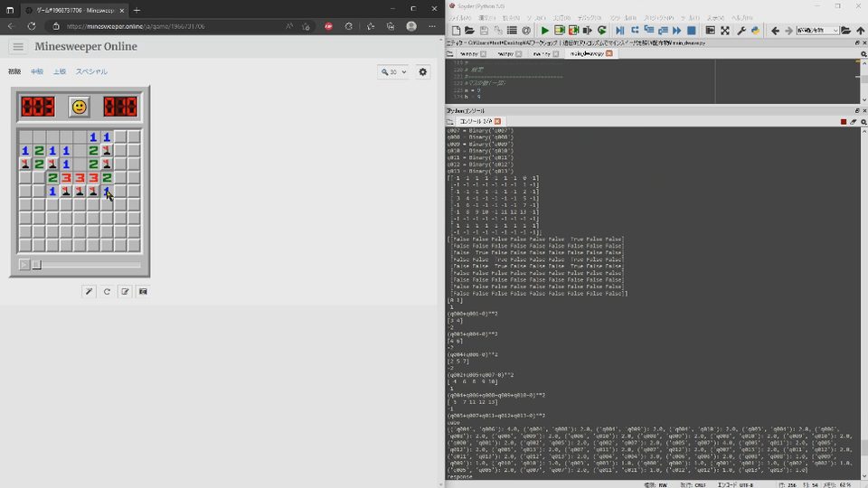Start debugging the file in Spyder
This screenshot has height=488, width=868.
pos(620,31)
